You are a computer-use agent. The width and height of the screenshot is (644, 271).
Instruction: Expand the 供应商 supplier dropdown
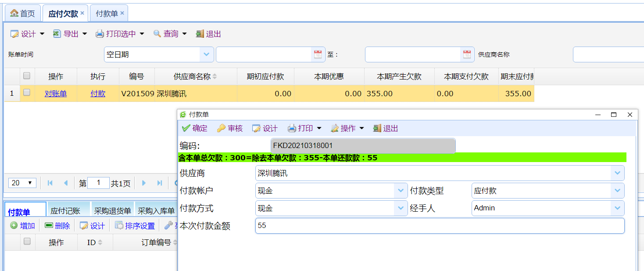(617, 173)
